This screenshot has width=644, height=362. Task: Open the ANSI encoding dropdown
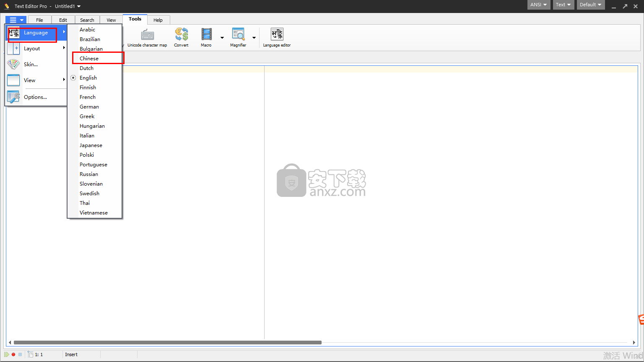539,5
